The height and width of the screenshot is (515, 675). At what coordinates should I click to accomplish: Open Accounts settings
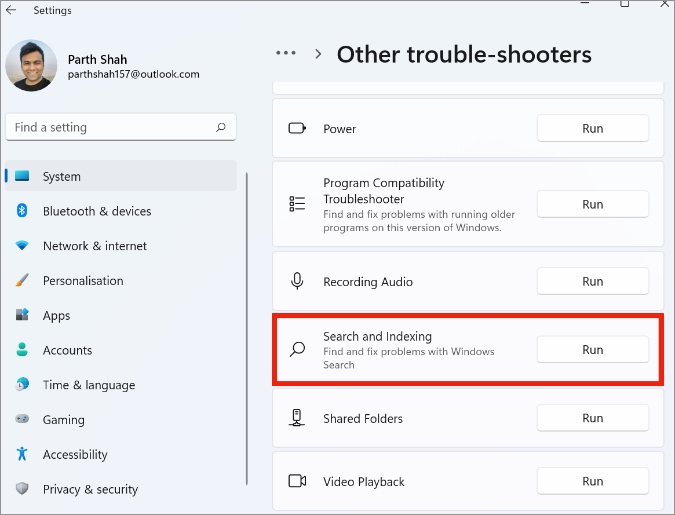(x=121, y=350)
